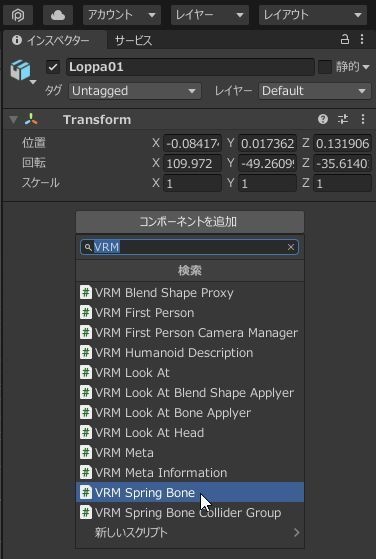Click the Loppa01 name field
Viewport: 376px width, 559px height.
[x=190, y=67]
